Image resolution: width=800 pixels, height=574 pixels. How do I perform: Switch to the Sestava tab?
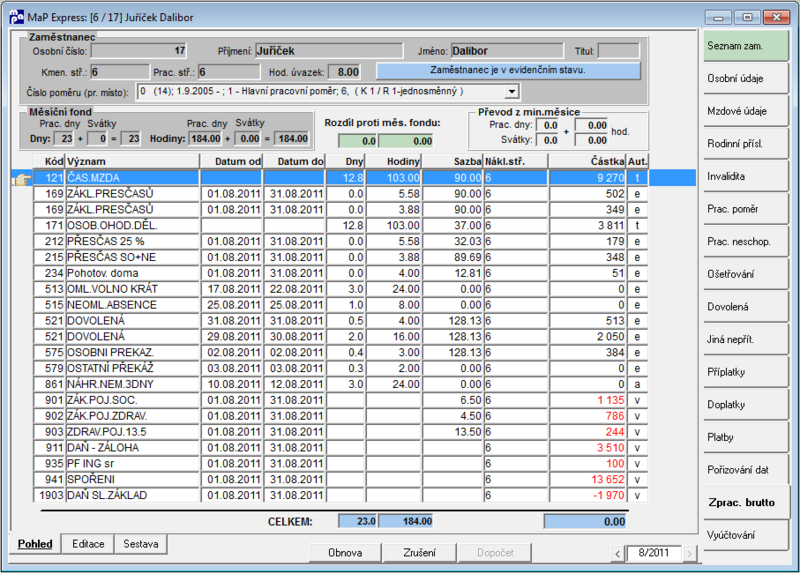[x=141, y=544]
